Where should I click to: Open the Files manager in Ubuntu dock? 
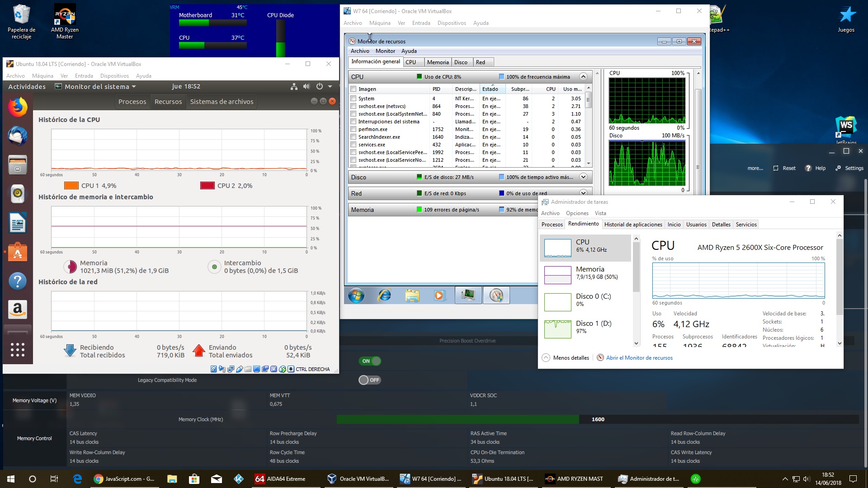click(x=18, y=165)
